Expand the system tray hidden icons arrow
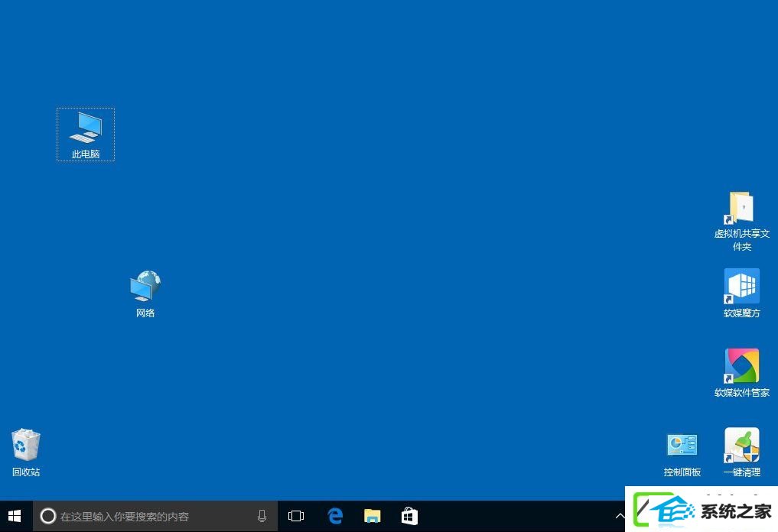 coord(620,516)
